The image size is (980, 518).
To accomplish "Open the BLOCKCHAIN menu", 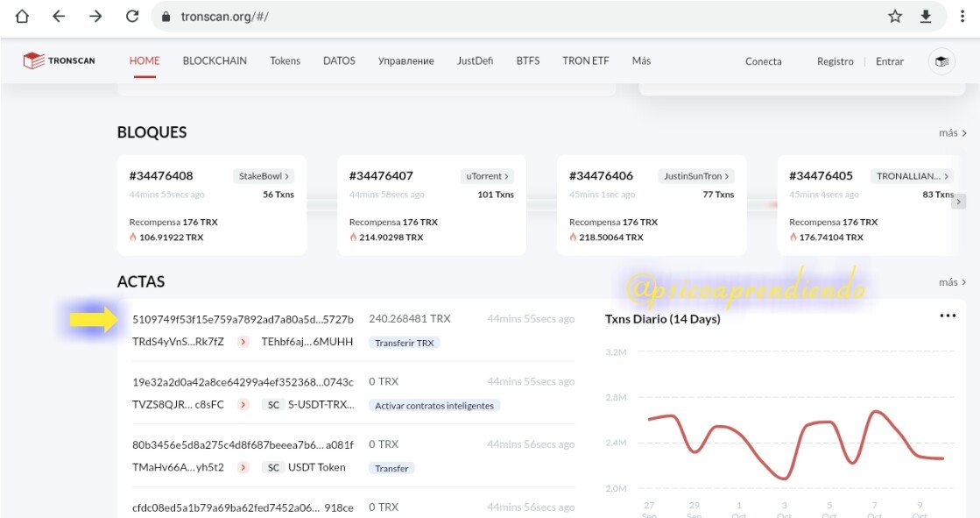I will (215, 60).
